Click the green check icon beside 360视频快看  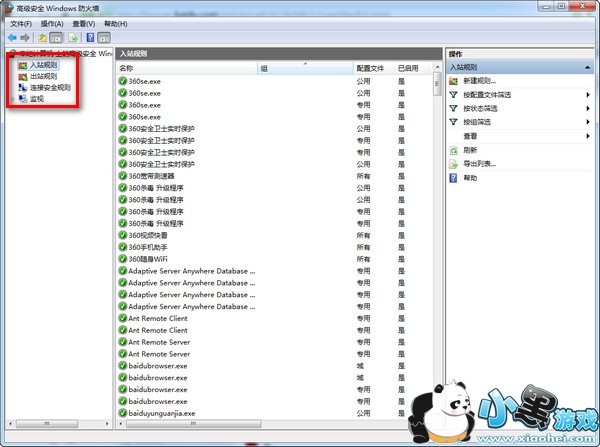122,235
